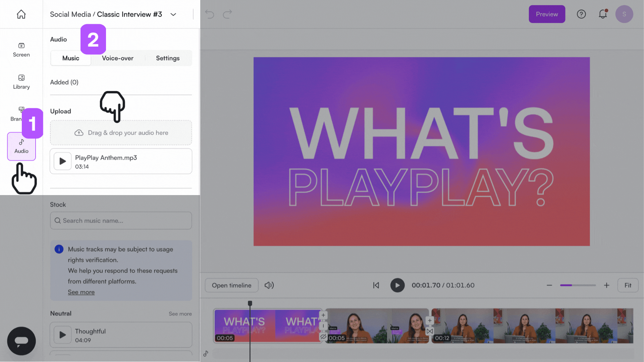Open the user account avatar

(x=624, y=14)
